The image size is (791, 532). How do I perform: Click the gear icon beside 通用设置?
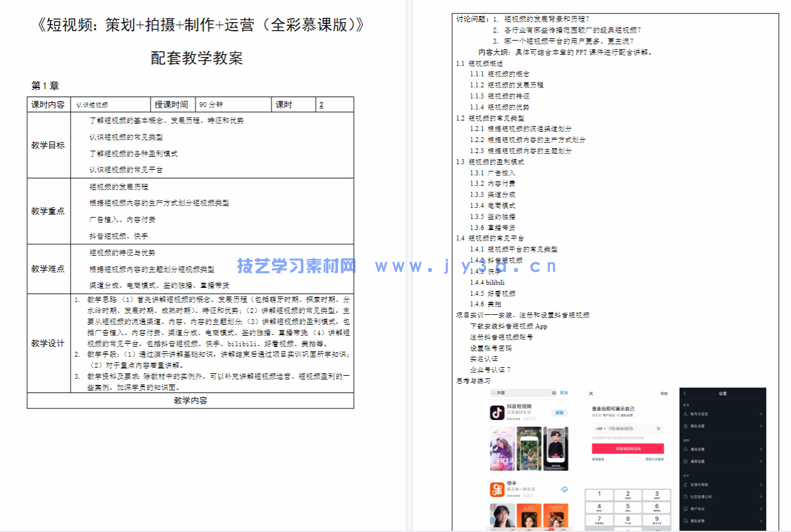[x=685, y=461]
